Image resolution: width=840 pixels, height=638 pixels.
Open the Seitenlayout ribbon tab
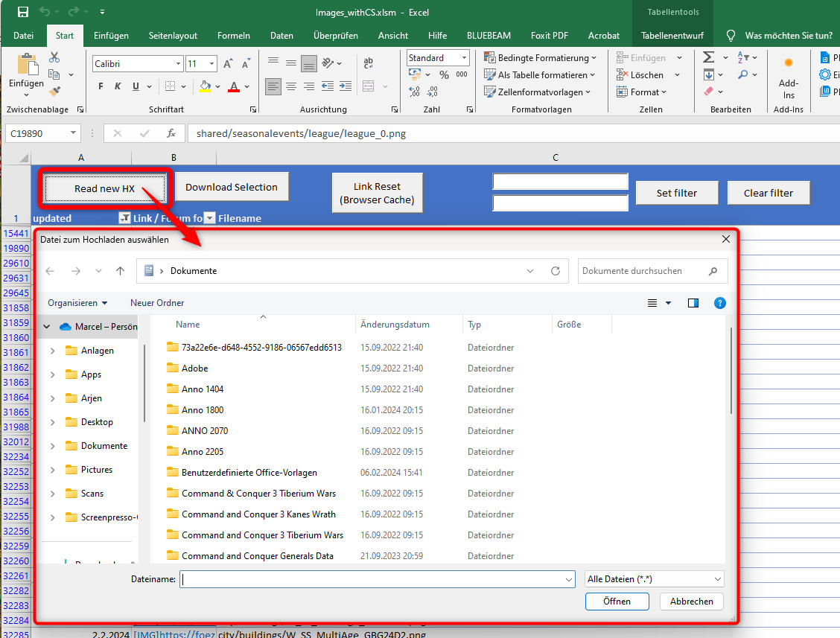tap(173, 36)
